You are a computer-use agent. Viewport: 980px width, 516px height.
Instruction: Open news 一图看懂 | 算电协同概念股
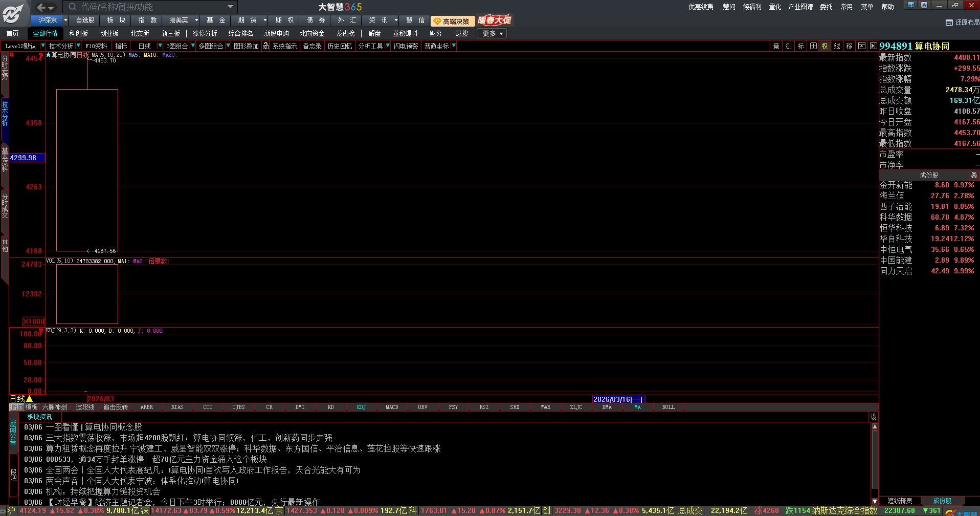coord(94,427)
